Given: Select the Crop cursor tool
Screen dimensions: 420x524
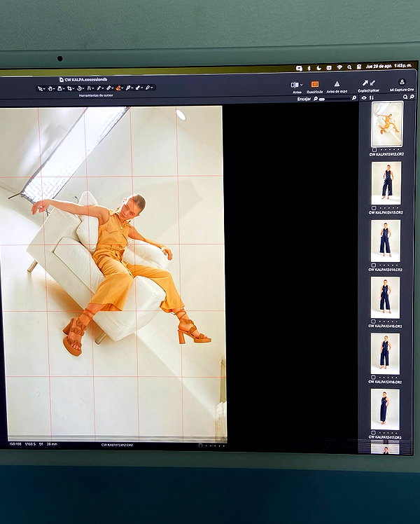Looking at the screenshot, I should click(x=69, y=88).
